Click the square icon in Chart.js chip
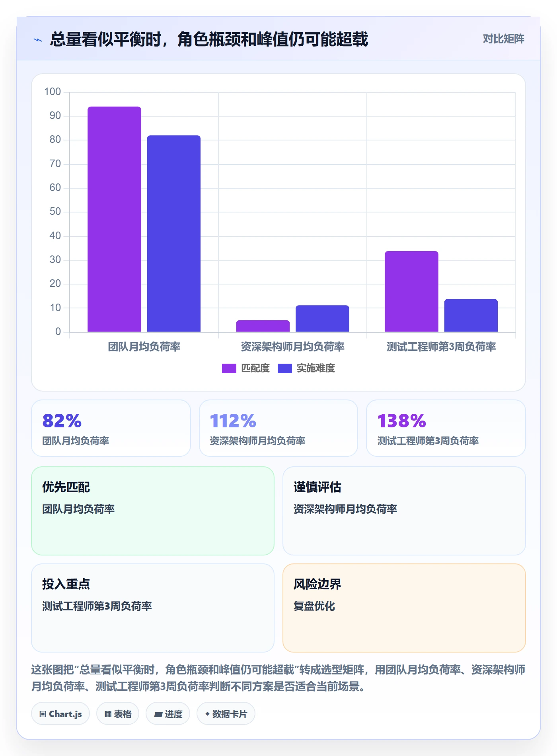 [x=43, y=714]
